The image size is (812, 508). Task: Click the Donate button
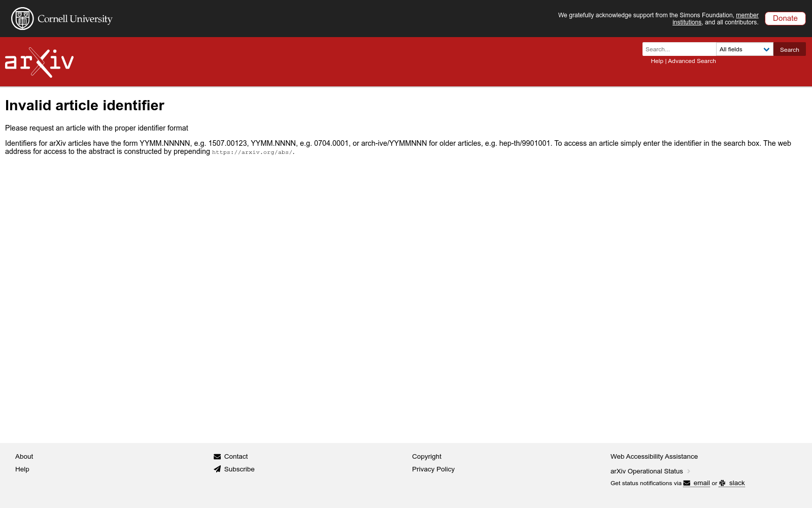[785, 18]
